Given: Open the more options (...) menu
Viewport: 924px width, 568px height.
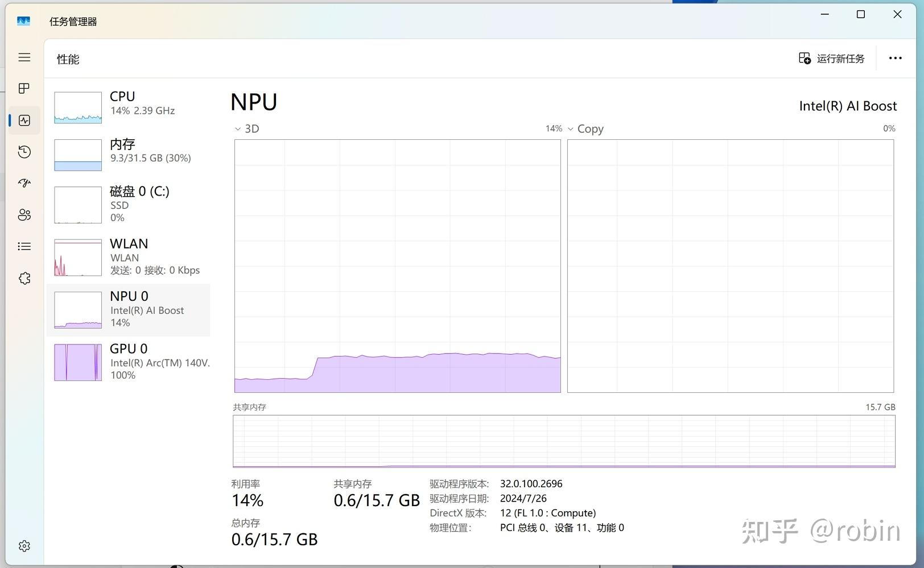Looking at the screenshot, I should point(896,58).
